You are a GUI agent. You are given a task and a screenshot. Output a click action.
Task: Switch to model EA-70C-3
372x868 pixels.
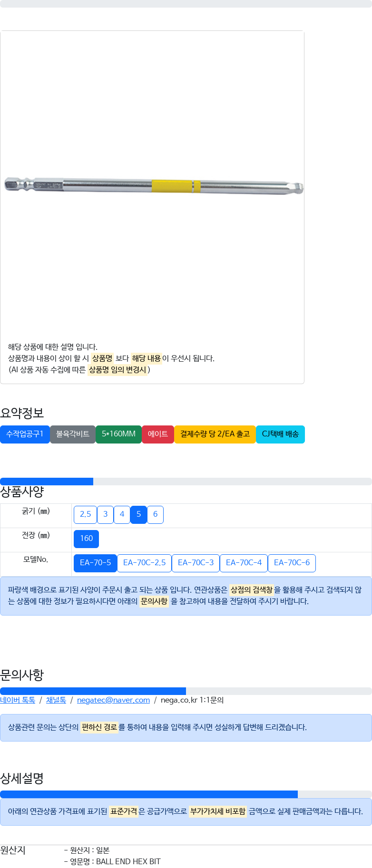click(196, 563)
